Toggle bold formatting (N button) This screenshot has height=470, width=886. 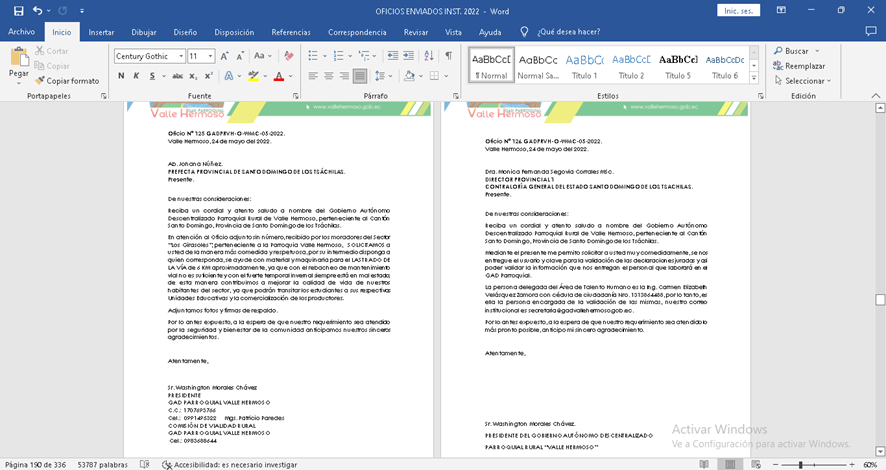pos(121,76)
